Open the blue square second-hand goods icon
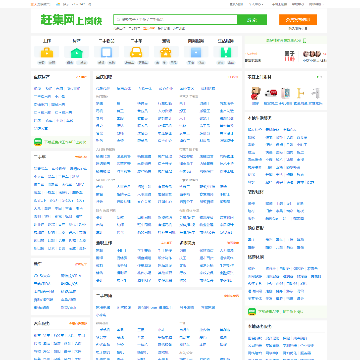The width and height of the screenshot is (360, 360). pyautogui.click(x=106, y=52)
